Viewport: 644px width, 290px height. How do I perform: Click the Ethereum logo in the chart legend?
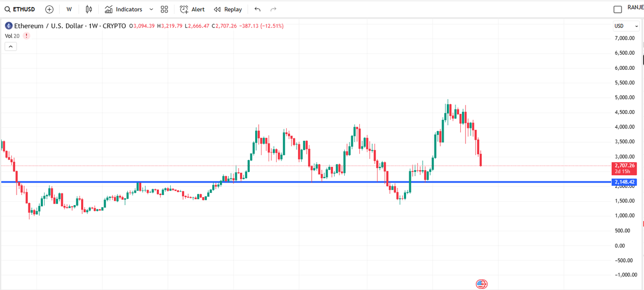point(8,26)
